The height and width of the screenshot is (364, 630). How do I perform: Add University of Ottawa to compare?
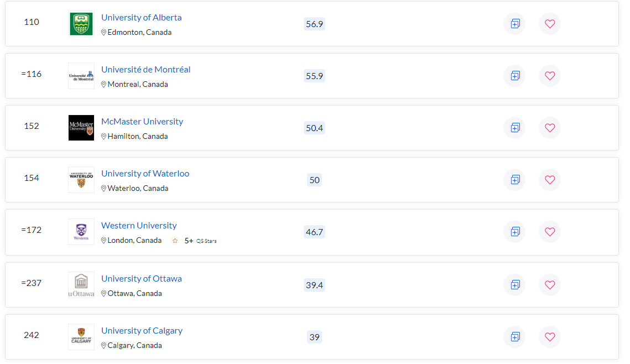(515, 285)
